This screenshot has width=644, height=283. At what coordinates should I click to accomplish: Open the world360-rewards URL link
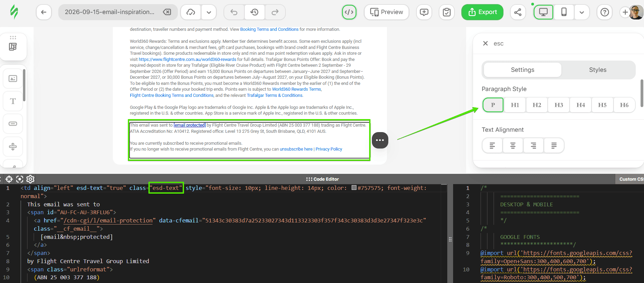click(x=187, y=60)
